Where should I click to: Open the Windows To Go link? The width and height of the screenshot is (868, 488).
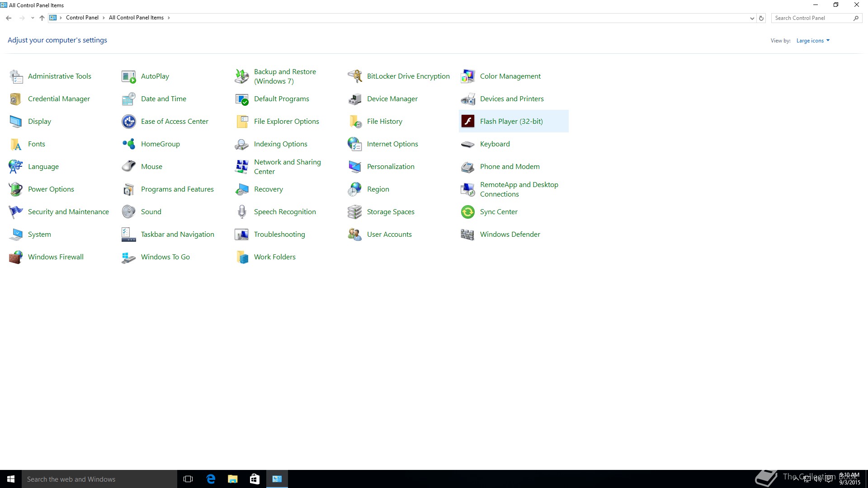pos(165,257)
